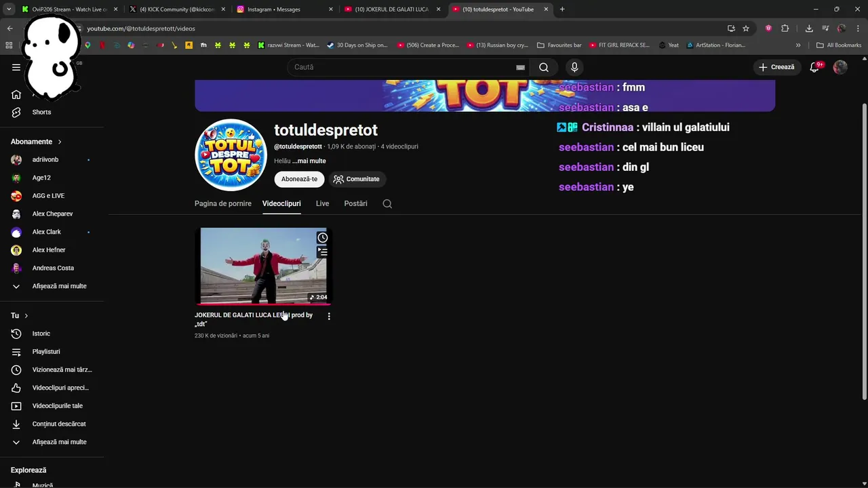Switch to the Live channel tab
This screenshot has height=488, width=868.
(x=322, y=203)
